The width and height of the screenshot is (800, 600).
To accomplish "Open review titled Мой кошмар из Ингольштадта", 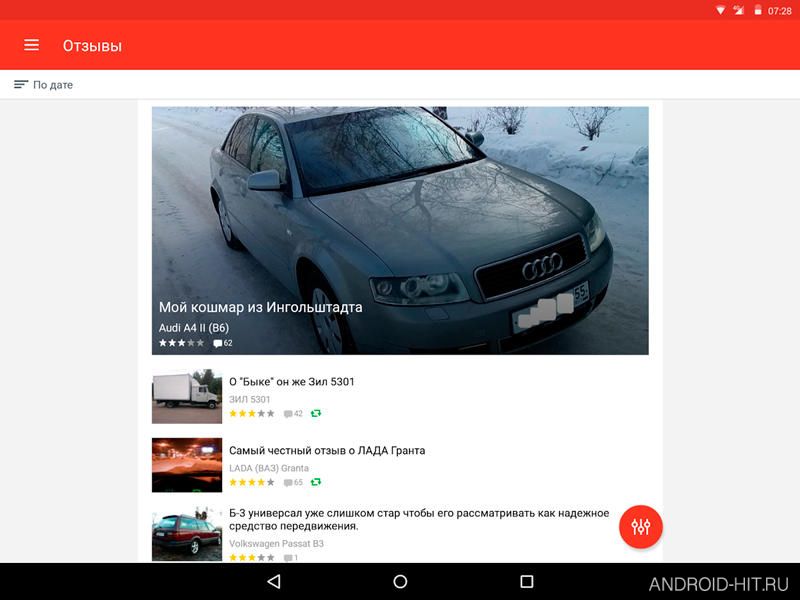I will (260, 307).
